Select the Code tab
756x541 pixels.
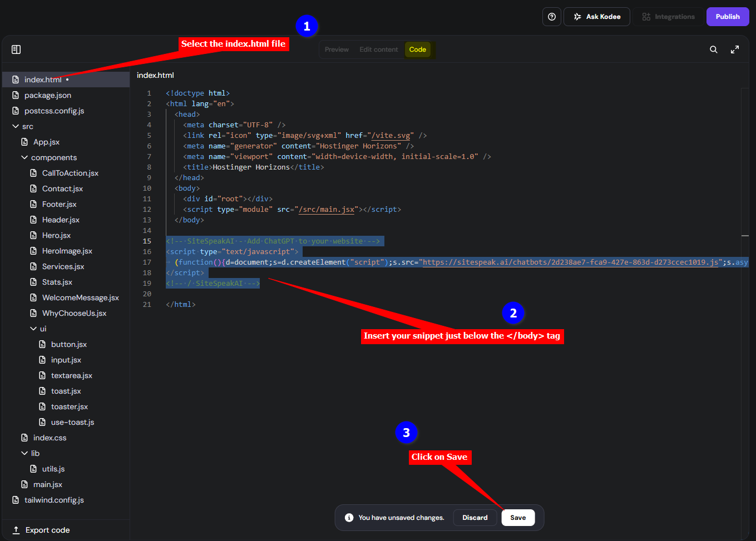pyautogui.click(x=417, y=49)
